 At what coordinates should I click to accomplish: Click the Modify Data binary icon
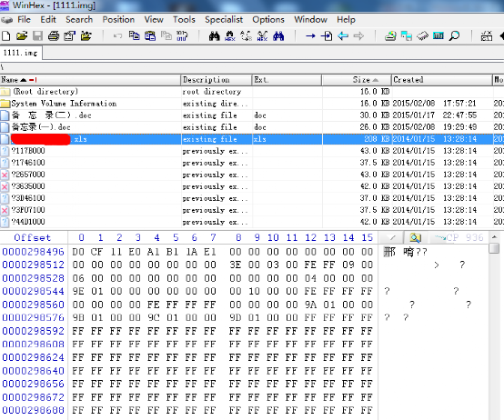(x=182, y=35)
